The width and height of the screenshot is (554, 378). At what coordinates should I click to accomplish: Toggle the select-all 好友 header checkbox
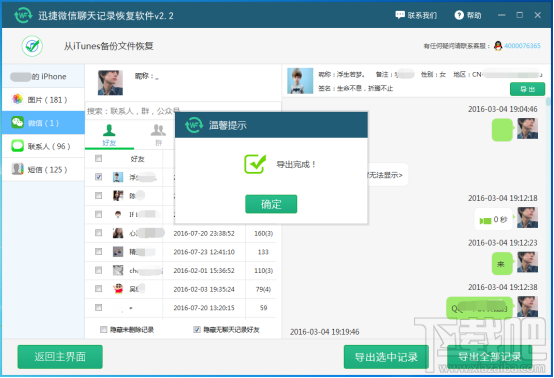pyautogui.click(x=99, y=159)
